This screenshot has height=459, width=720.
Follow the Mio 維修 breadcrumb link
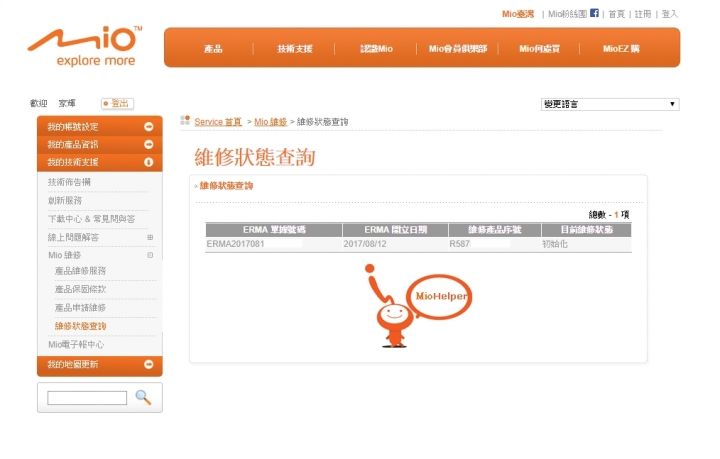coord(270,122)
